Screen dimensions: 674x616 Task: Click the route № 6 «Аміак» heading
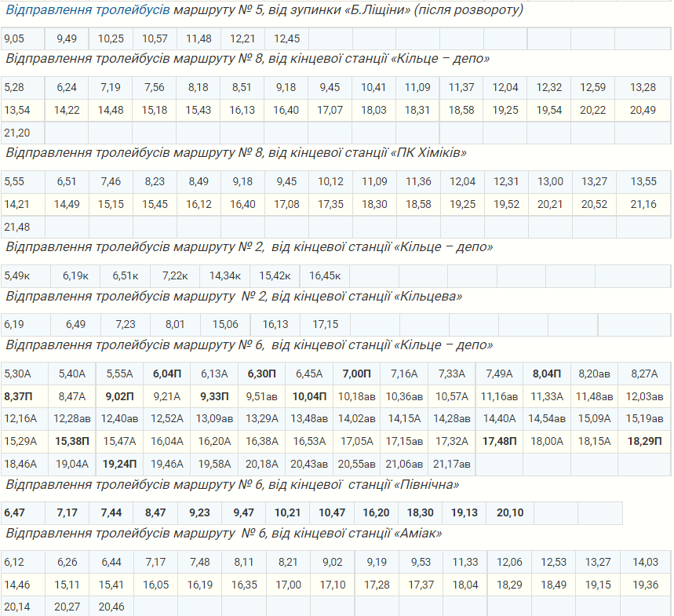(x=224, y=534)
